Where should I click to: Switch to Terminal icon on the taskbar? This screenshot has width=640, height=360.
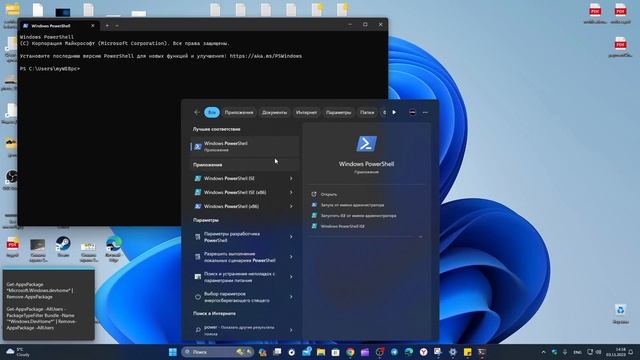482,352
